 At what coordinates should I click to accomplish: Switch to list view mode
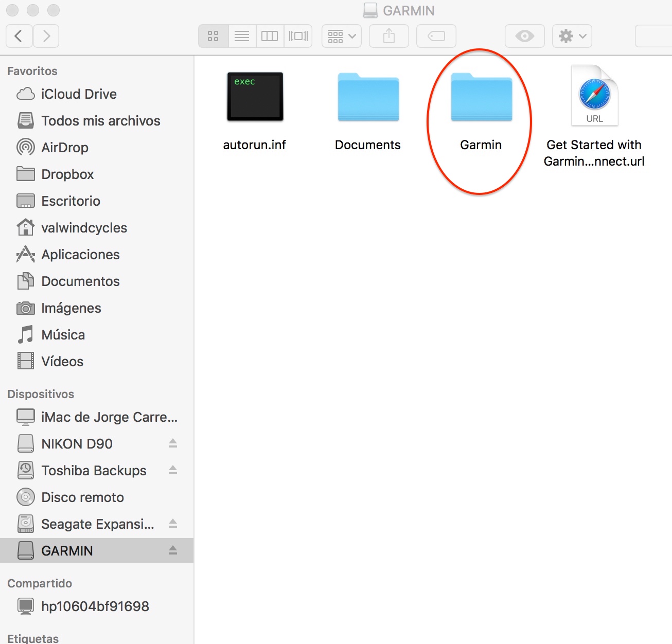click(242, 36)
